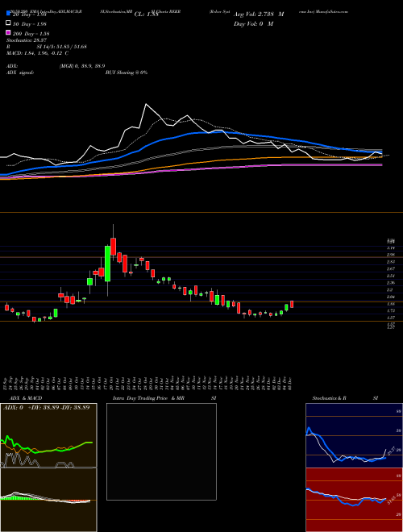Click the last red candlestick at the chart's right end

coord(292,304)
